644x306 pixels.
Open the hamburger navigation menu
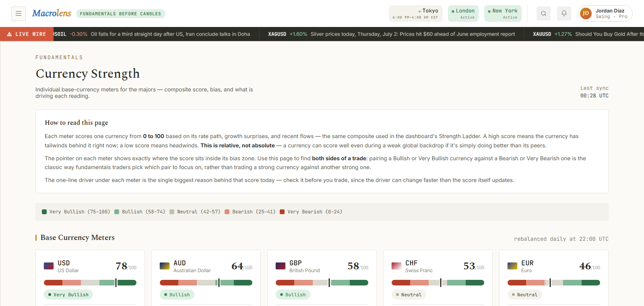point(19,14)
